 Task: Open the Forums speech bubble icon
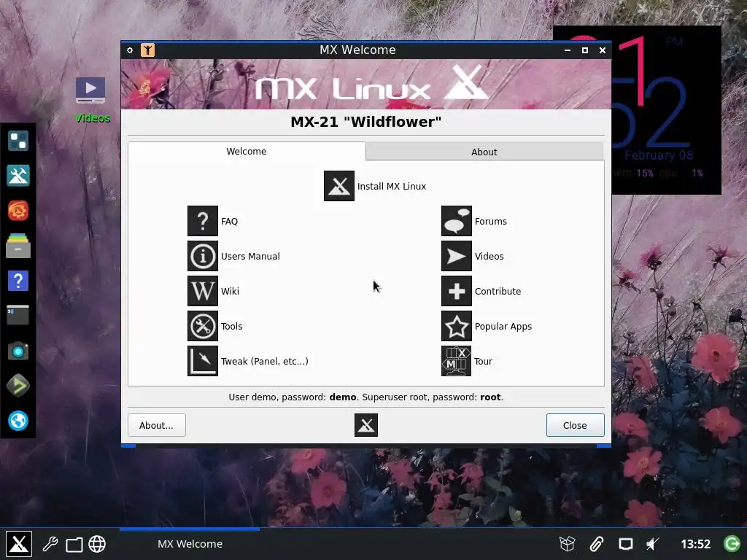[457, 221]
